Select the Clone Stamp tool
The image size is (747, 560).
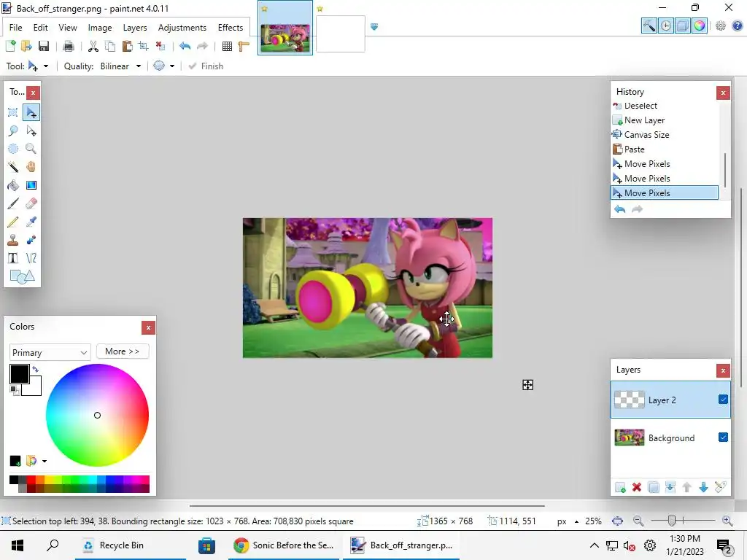[13, 240]
